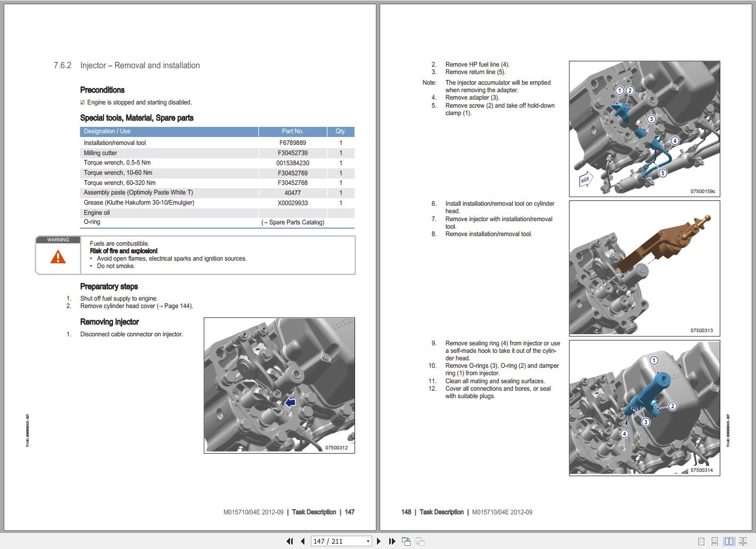Jump to the last page of the document
This screenshot has width=756, height=549.
point(392,541)
